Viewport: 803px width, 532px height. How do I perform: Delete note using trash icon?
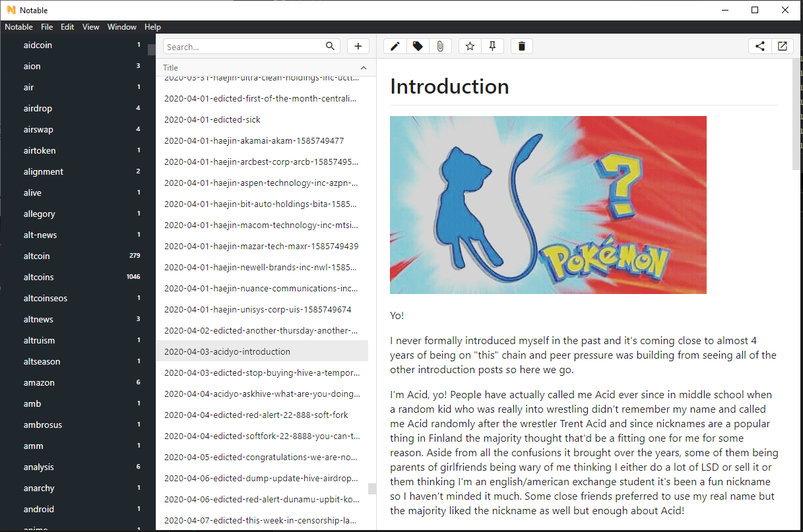coord(521,46)
